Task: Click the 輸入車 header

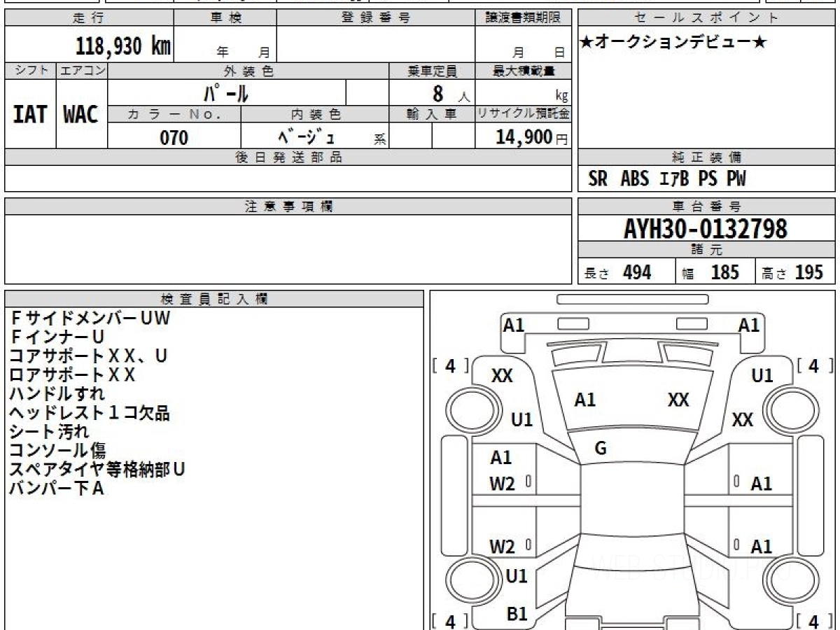Action: coord(433,114)
